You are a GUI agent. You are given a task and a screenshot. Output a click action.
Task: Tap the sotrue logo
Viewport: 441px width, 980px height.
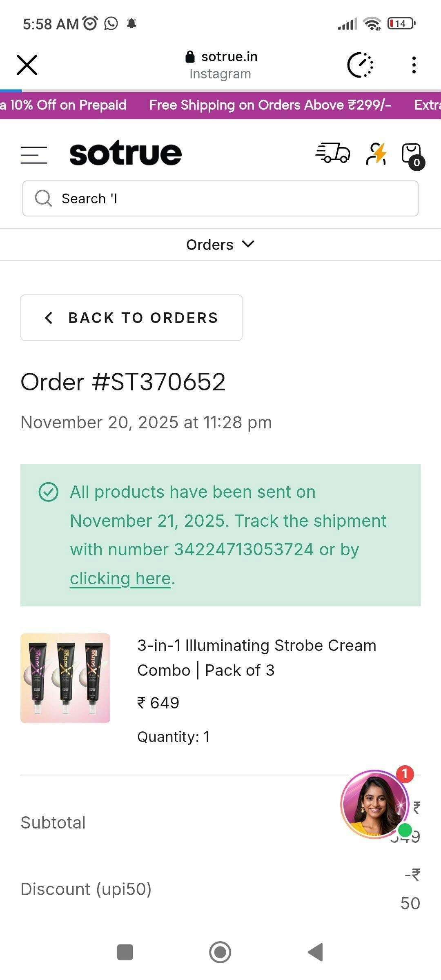click(125, 154)
